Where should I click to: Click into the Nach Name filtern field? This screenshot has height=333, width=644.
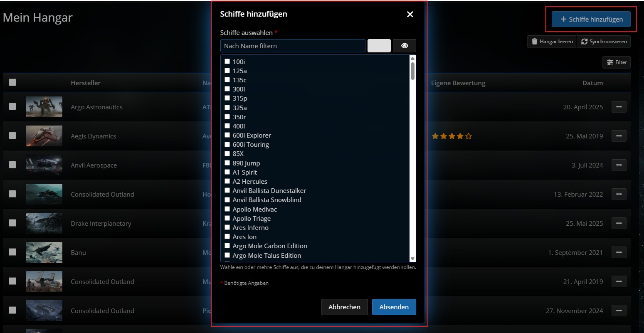(293, 46)
